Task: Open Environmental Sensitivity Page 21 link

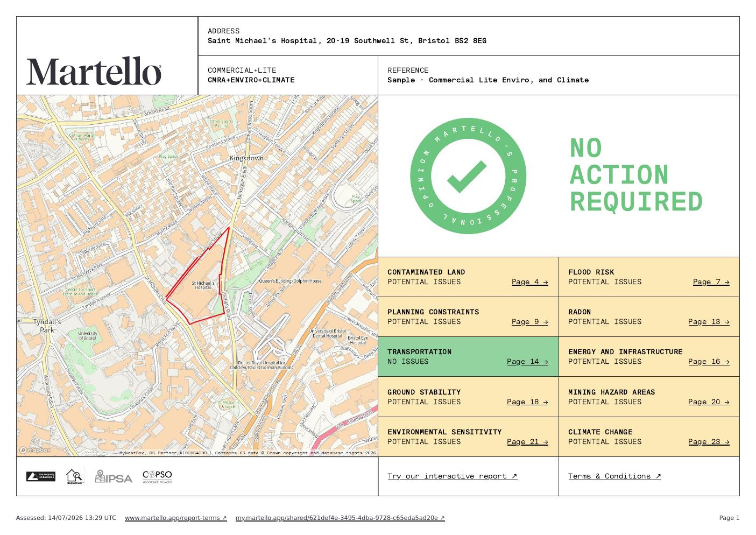Action: [x=527, y=442]
